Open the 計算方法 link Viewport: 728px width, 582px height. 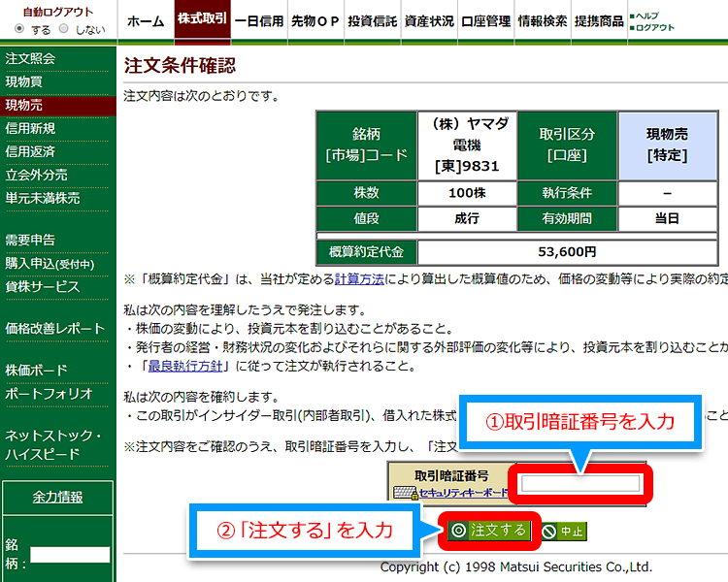[x=360, y=279]
